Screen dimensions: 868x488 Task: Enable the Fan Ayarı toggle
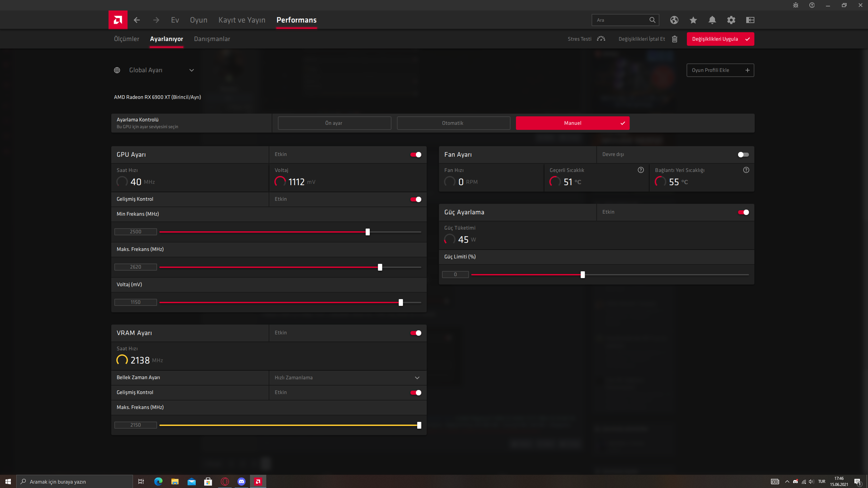(x=743, y=155)
